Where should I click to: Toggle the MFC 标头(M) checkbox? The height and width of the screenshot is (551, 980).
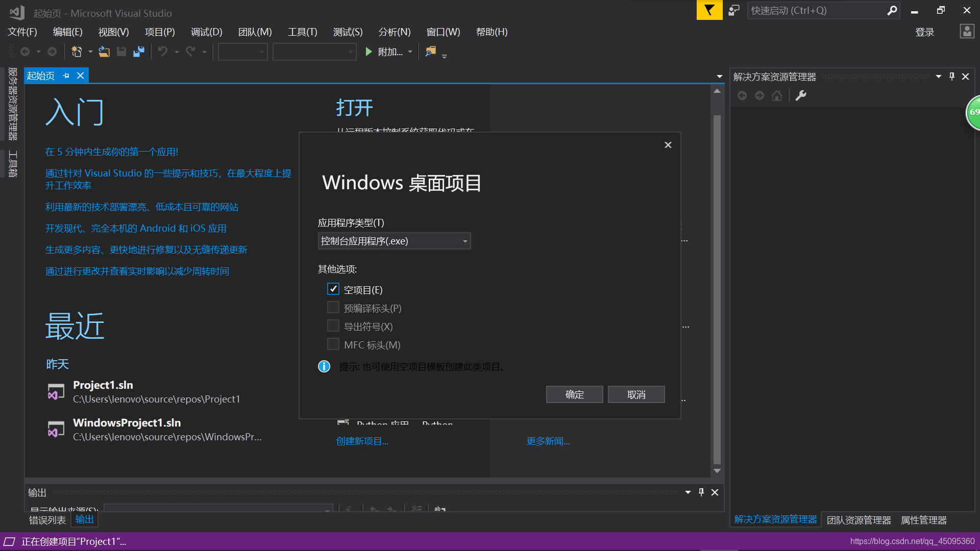pyautogui.click(x=333, y=344)
